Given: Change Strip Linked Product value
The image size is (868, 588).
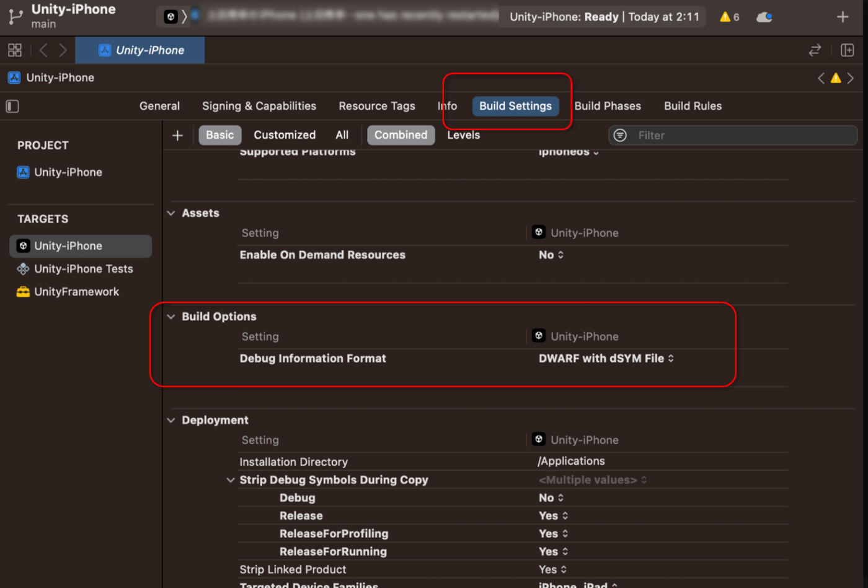Looking at the screenshot, I should pyautogui.click(x=552, y=569).
